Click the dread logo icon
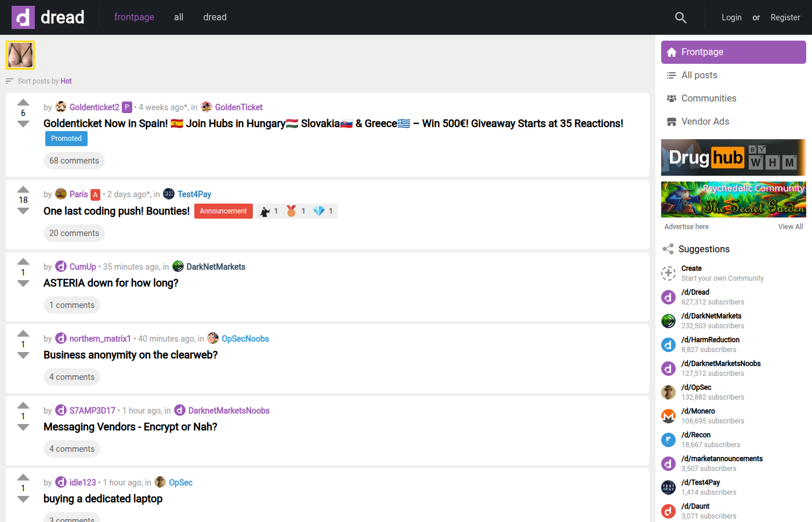Screen dimensions: 812x522 [x=23, y=17]
